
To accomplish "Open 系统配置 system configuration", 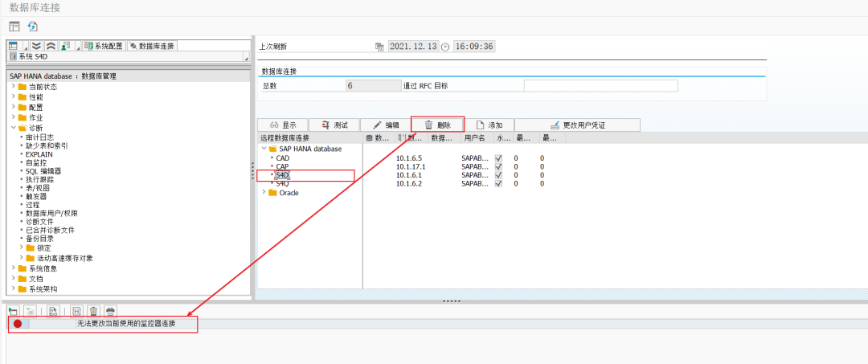I will [104, 46].
